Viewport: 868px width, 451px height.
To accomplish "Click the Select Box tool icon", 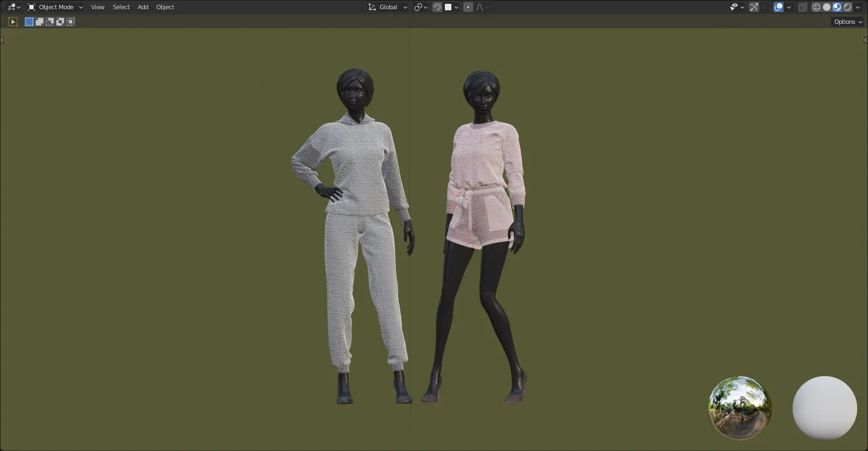I will [13, 22].
